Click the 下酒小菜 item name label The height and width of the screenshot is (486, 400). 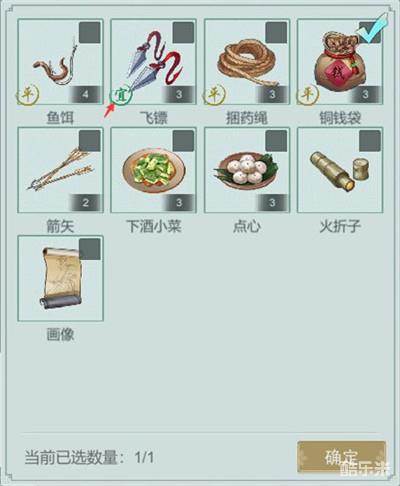tap(154, 226)
